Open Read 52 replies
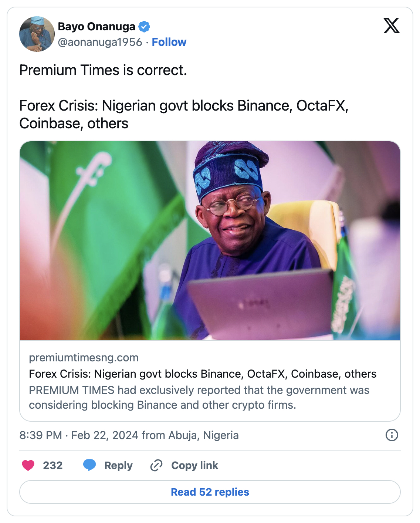 tap(210, 492)
